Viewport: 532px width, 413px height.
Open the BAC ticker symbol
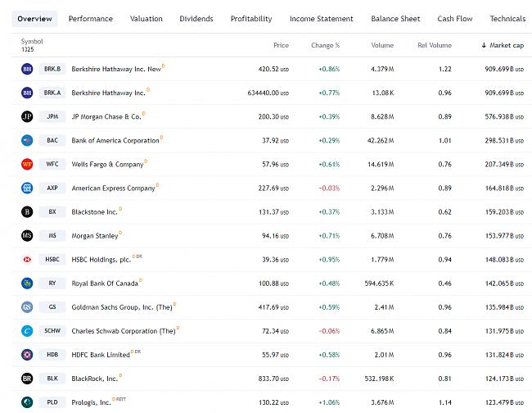52,140
